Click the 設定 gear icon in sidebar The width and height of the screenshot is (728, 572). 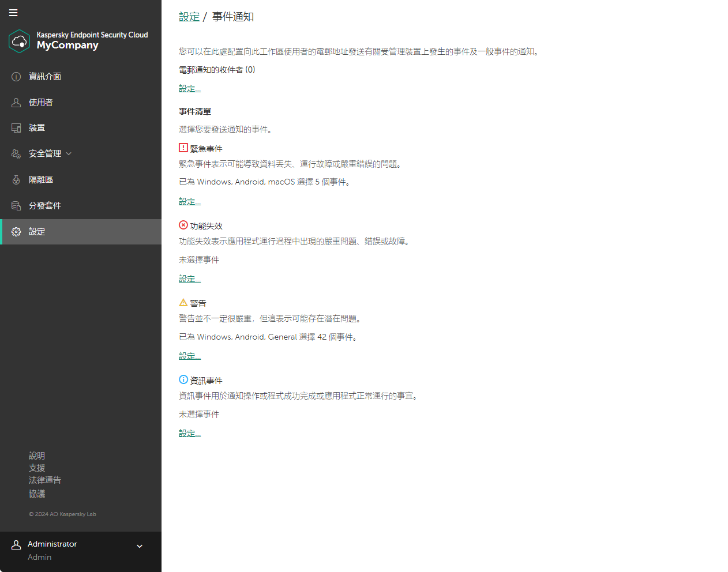[x=16, y=231]
